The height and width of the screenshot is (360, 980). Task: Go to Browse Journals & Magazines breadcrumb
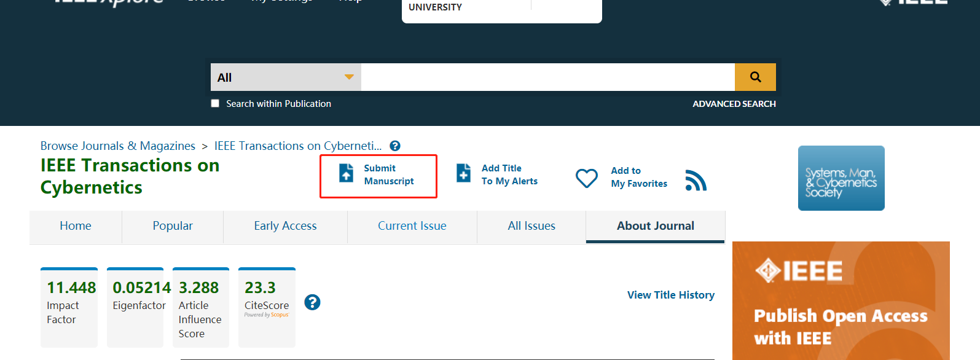[x=118, y=146]
